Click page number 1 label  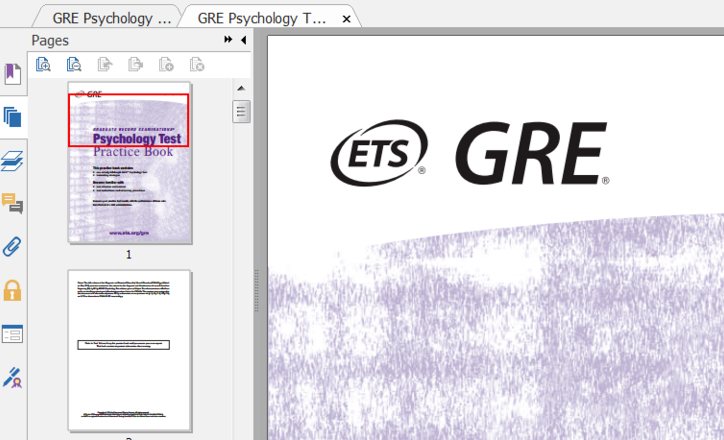[129, 254]
